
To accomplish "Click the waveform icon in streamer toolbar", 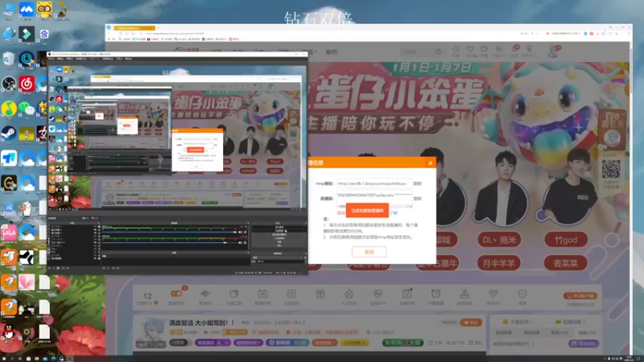I will [x=205, y=294].
